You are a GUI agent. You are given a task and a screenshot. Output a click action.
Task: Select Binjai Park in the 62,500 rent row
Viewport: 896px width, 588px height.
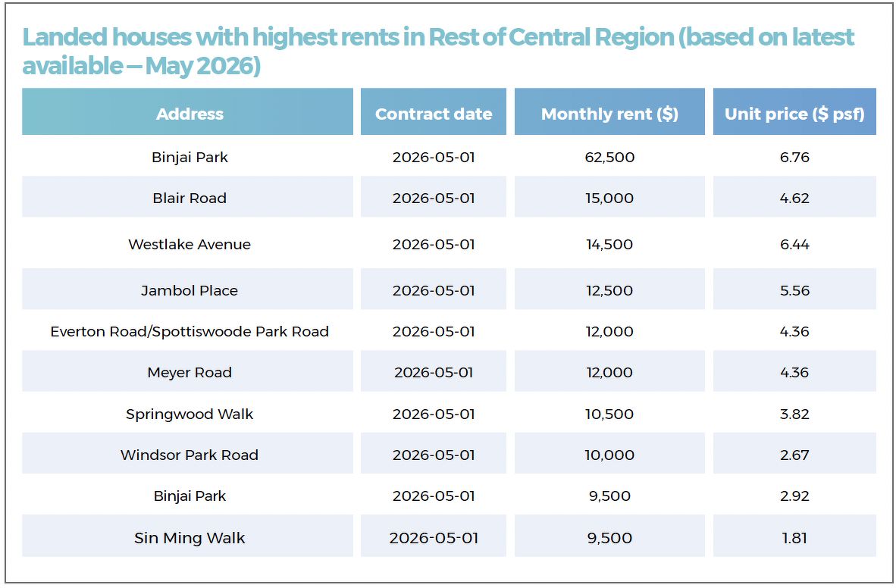click(x=190, y=157)
